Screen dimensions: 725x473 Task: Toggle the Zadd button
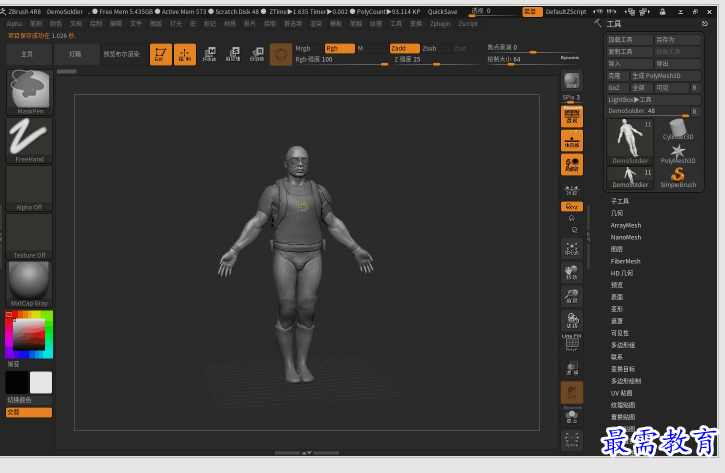(x=405, y=48)
